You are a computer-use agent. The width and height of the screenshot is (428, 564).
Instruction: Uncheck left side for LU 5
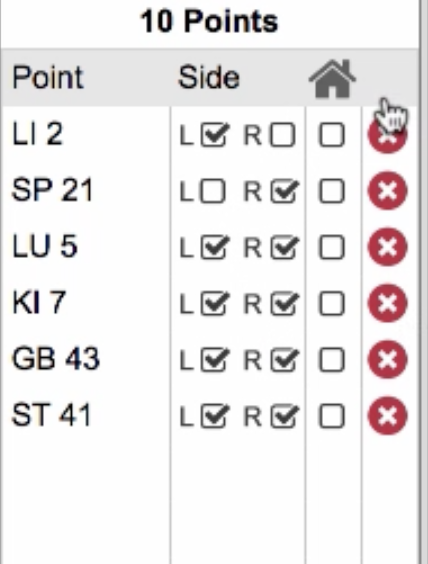pyautogui.click(x=214, y=247)
